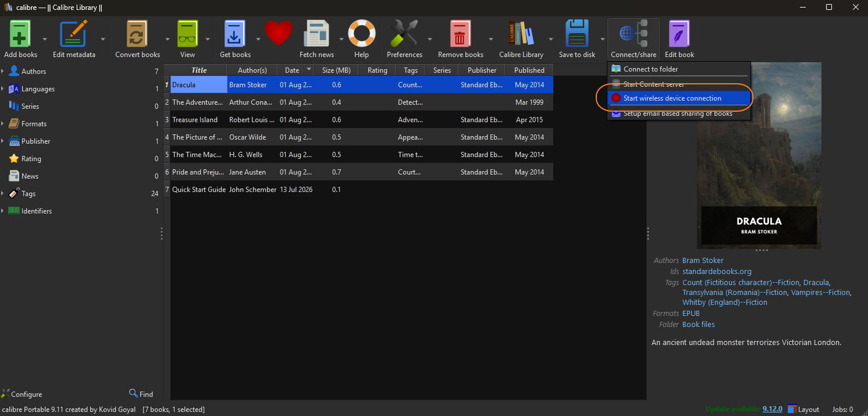Click the Layout icon in status bar

pos(793,409)
